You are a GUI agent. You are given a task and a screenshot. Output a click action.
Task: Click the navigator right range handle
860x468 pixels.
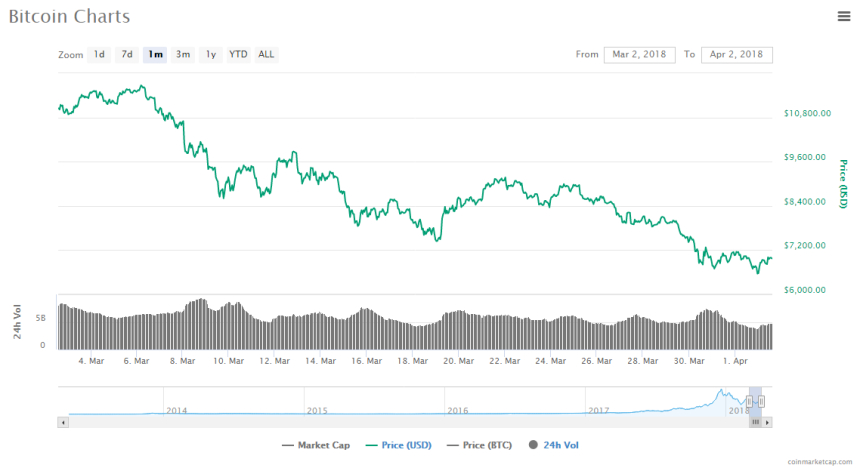pyautogui.click(x=762, y=401)
